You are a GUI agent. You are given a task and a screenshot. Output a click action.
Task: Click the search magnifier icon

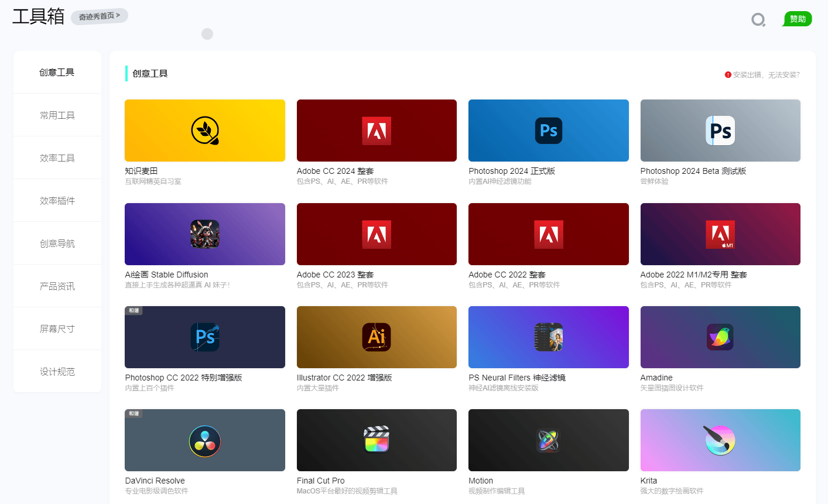(x=758, y=20)
